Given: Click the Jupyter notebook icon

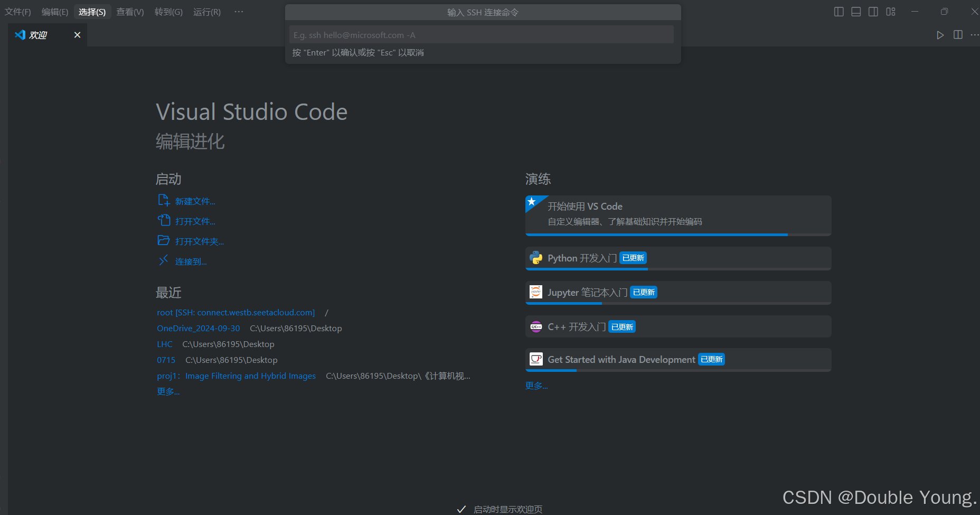Looking at the screenshot, I should pos(536,292).
